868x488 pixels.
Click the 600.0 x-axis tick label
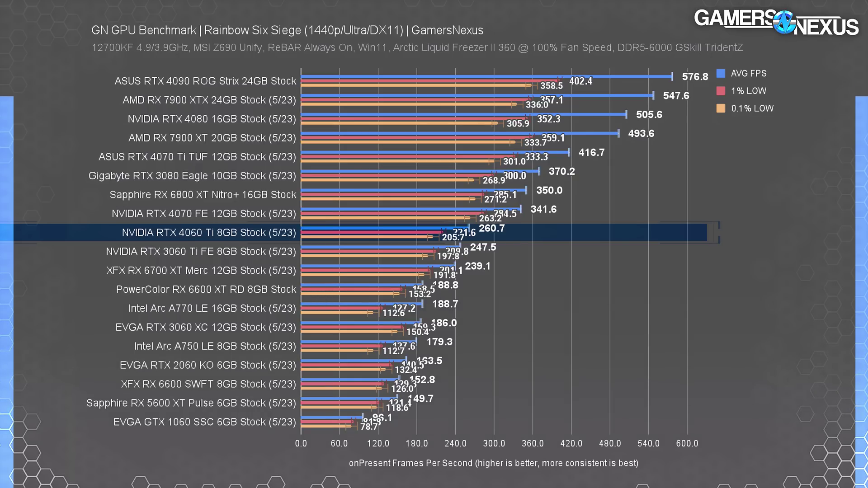pyautogui.click(x=687, y=444)
